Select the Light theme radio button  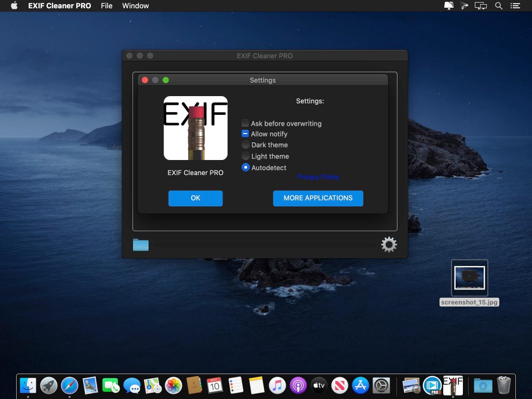(x=245, y=156)
